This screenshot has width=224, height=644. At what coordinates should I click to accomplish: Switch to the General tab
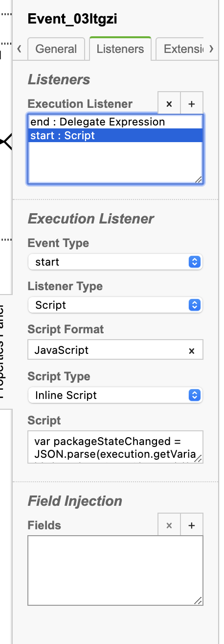(56, 49)
